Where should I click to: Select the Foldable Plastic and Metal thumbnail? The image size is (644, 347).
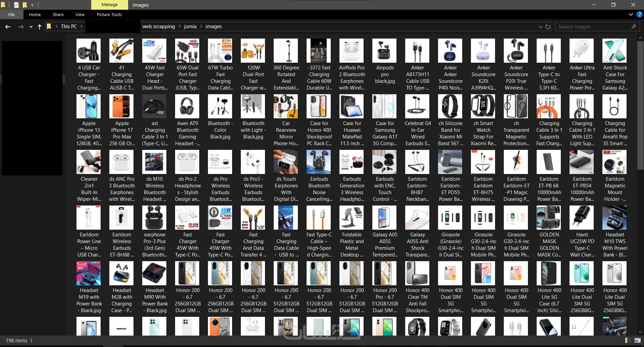coord(352,218)
